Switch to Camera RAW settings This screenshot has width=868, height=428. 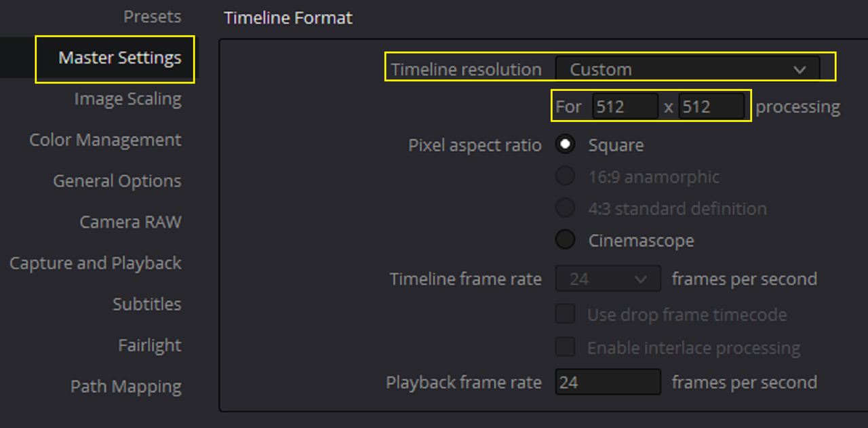coord(130,222)
